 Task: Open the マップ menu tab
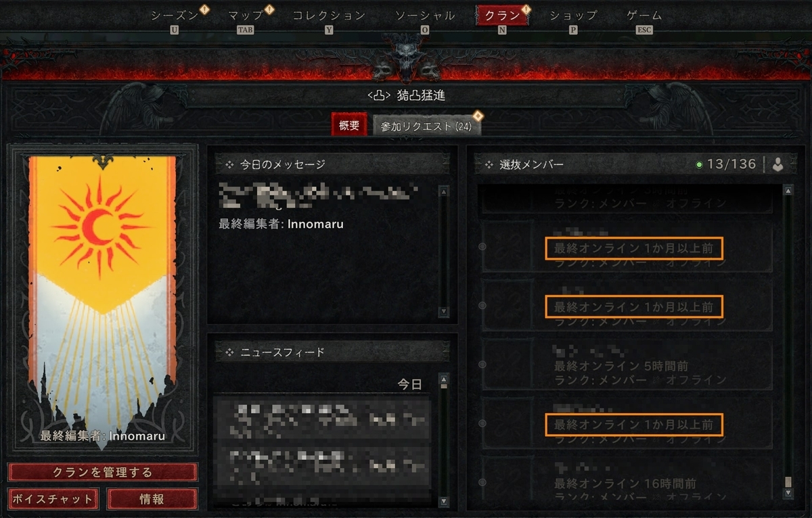[246, 16]
